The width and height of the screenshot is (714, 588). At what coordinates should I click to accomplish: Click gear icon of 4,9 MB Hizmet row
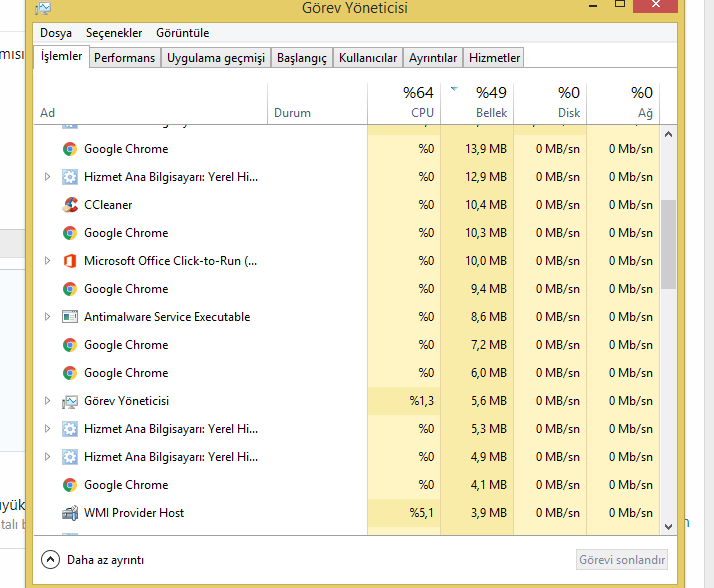point(70,457)
